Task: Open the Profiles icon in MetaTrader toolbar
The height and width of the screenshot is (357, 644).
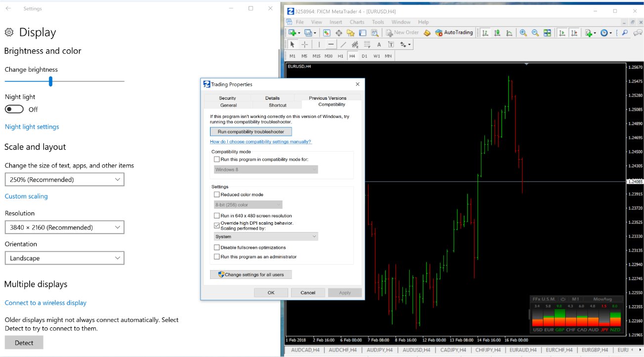Action: [x=308, y=33]
